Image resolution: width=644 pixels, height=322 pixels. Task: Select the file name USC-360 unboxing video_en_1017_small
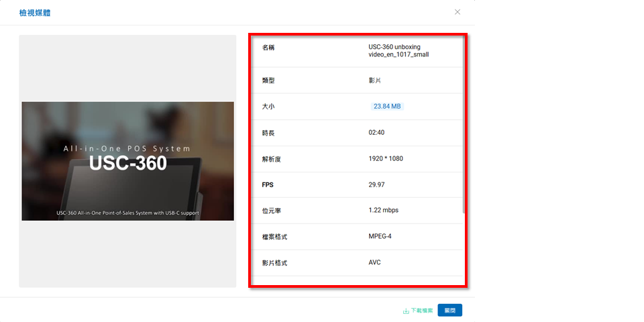coord(398,50)
